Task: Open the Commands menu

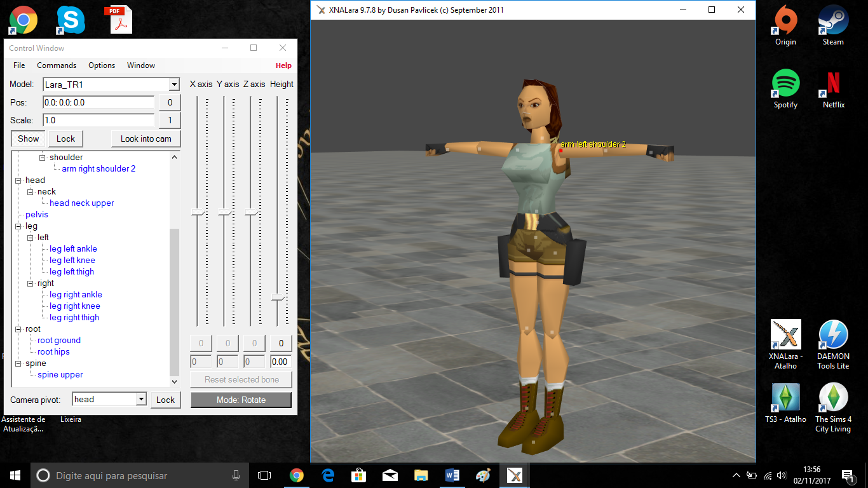Action: pos(57,65)
